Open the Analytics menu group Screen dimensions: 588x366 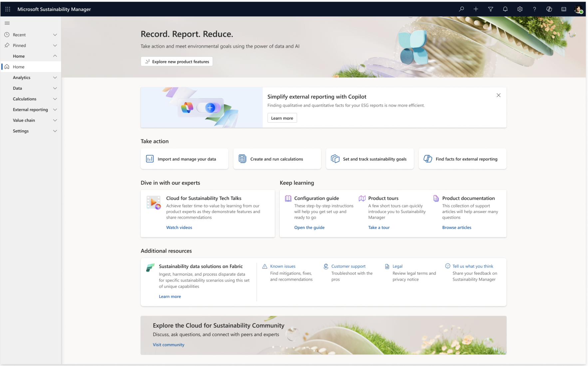click(31, 77)
